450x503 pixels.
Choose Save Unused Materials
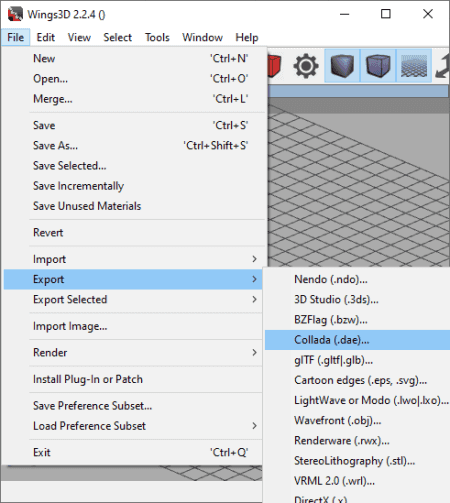133,206
